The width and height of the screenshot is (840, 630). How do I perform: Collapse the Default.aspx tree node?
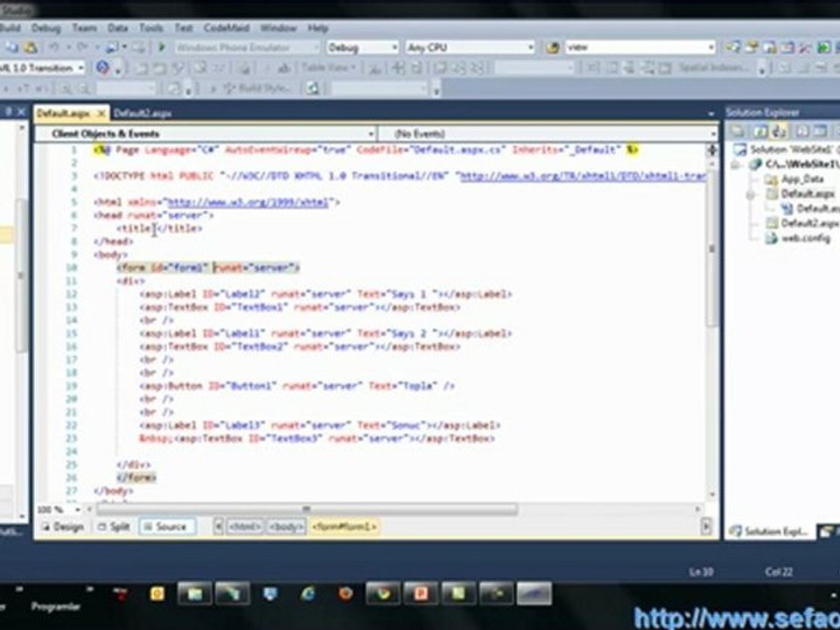(x=751, y=194)
